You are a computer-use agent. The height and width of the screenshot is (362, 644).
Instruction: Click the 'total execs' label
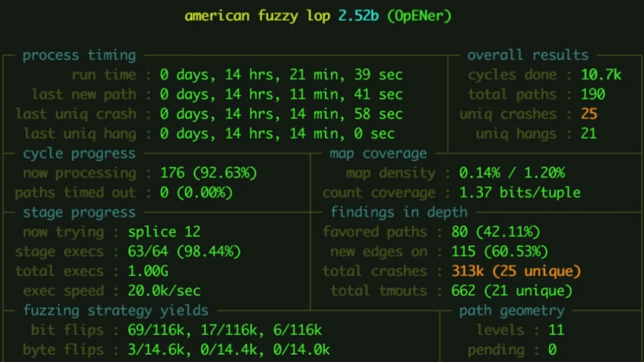coord(59,271)
